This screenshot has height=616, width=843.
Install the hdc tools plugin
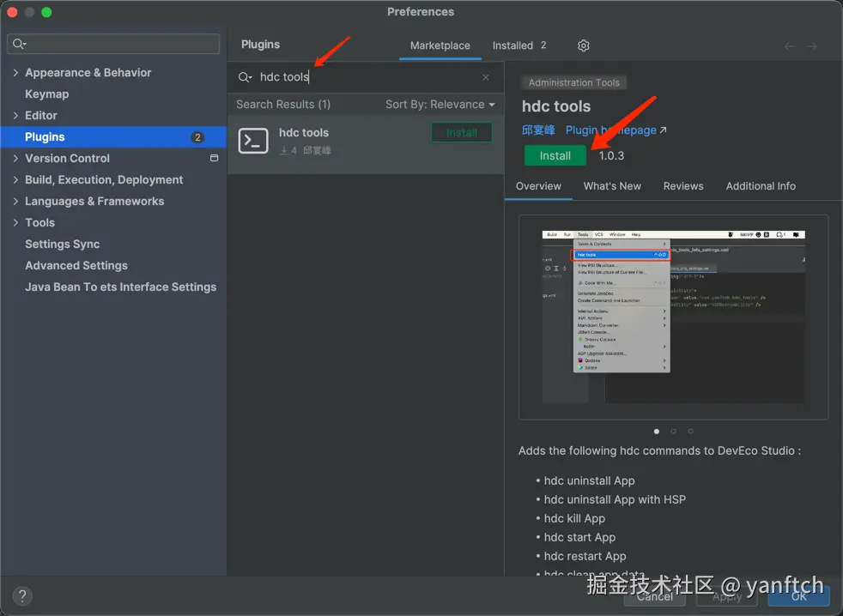coord(555,155)
